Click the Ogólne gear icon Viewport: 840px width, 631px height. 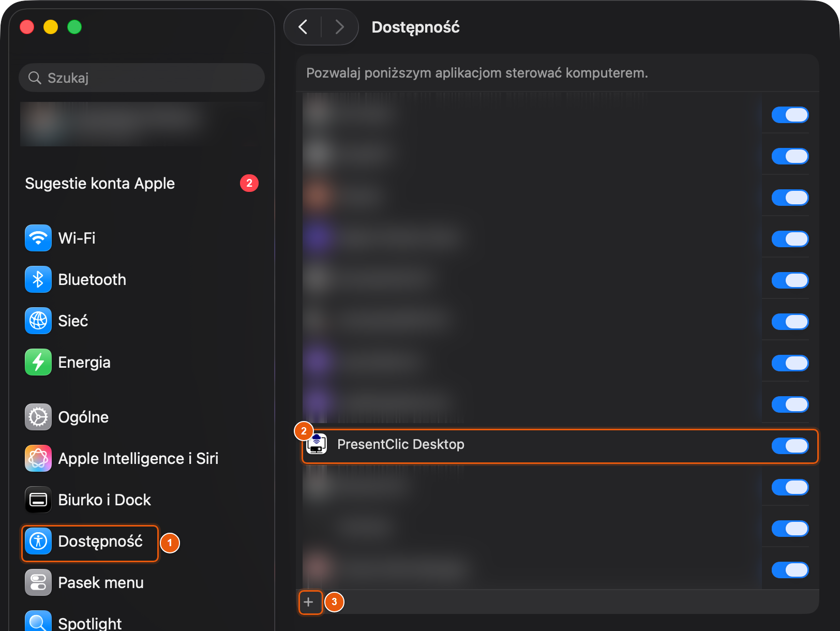pyautogui.click(x=38, y=417)
